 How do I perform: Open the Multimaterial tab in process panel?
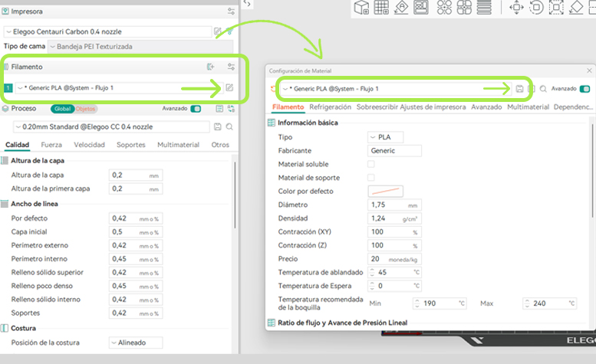pos(178,145)
